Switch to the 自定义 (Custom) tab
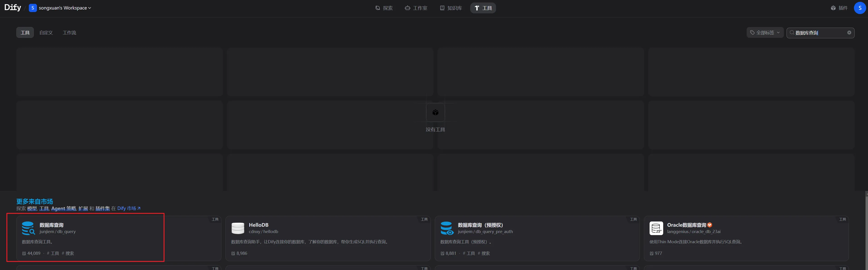This screenshot has height=270, width=868. tap(46, 33)
